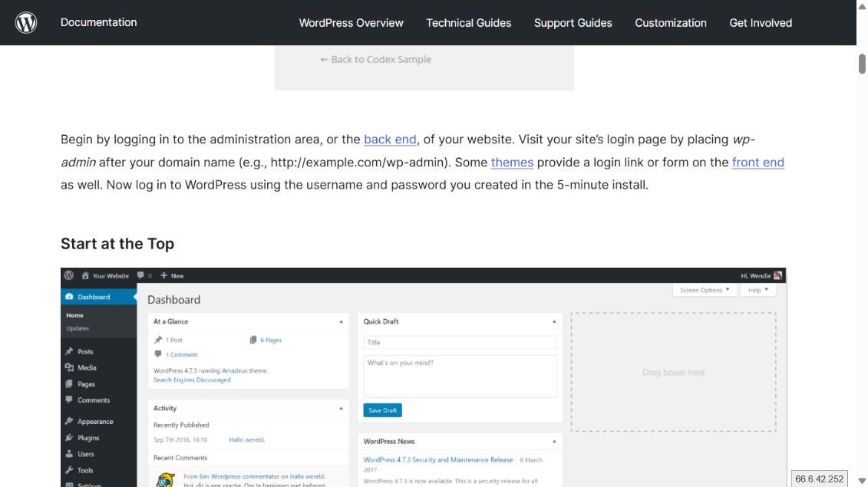Open Customization menu

[670, 23]
